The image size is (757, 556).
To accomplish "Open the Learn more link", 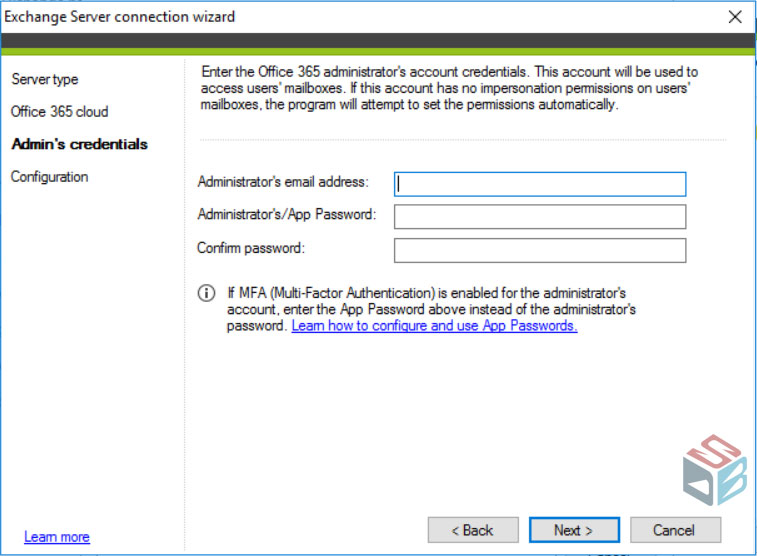I will point(57,537).
